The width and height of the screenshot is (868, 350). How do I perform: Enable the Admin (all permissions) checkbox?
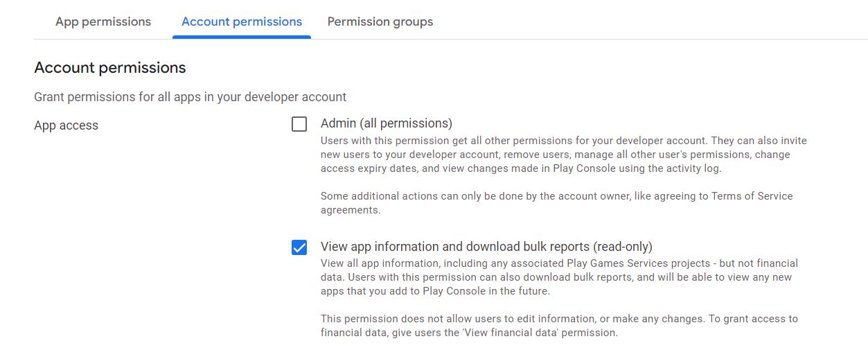299,124
